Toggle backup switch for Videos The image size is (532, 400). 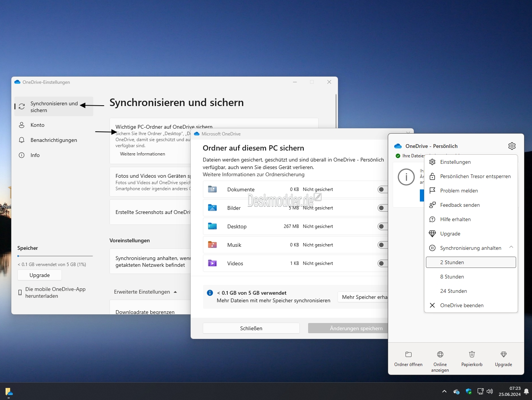[382, 263]
